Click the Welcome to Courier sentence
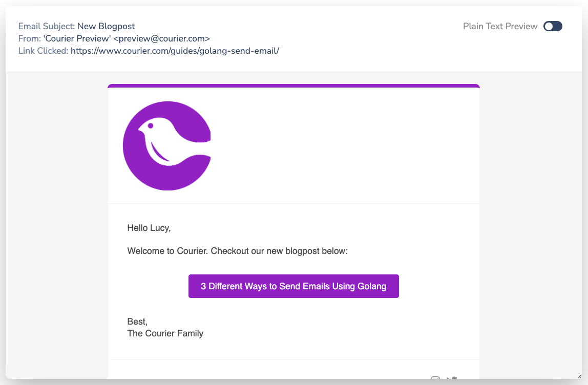This screenshot has width=588, height=385. 237,251
